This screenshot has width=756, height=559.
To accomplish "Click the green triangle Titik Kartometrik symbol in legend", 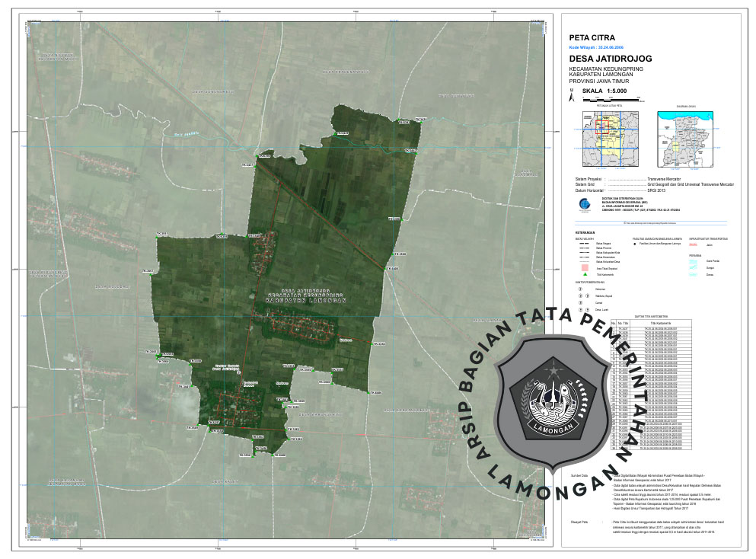I will [x=585, y=274].
